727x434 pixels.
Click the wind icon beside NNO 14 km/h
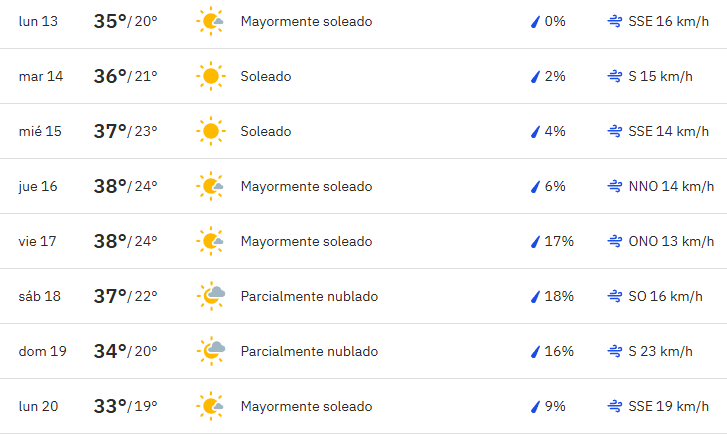615,186
